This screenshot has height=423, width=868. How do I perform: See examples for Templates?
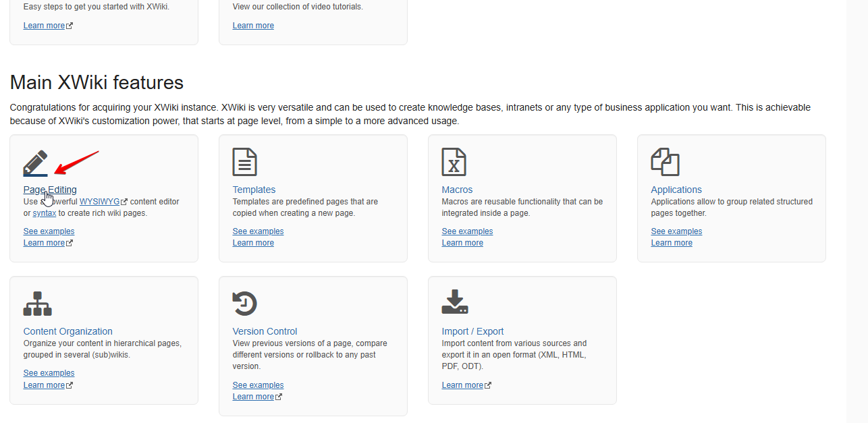click(x=258, y=231)
